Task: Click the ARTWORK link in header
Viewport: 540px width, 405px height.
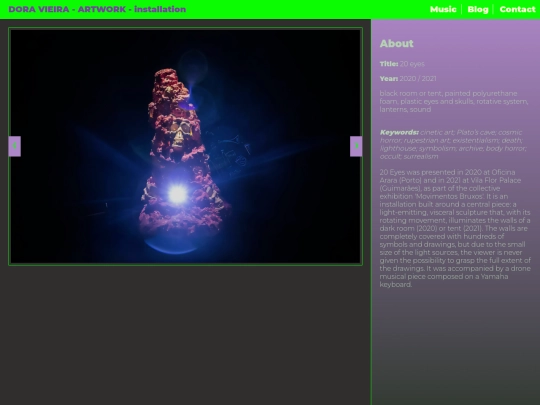Action: pyautogui.click(x=102, y=9)
